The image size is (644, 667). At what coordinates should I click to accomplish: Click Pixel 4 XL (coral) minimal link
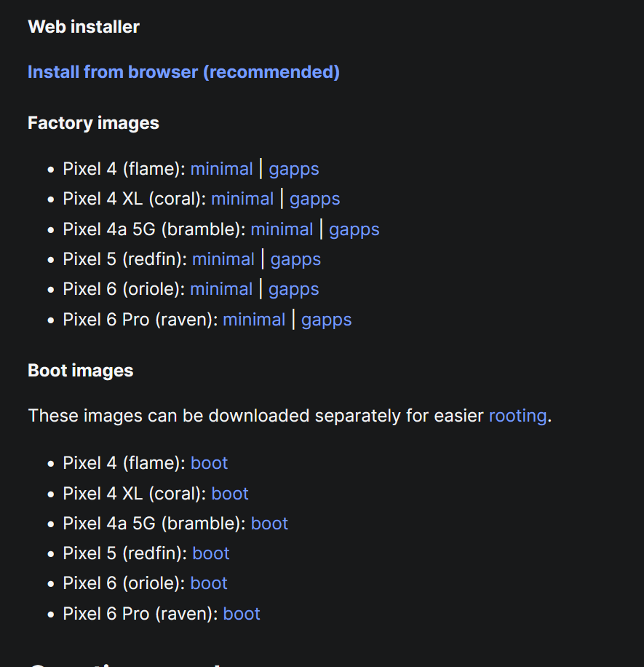tap(242, 199)
